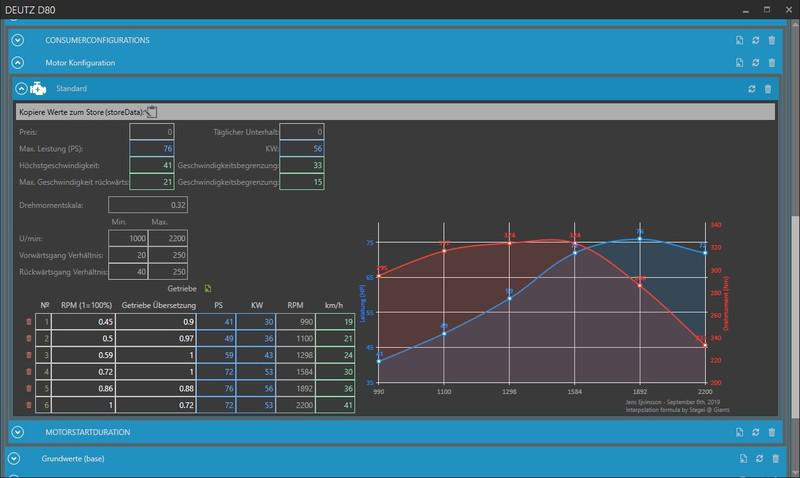
Task: Click refresh icon in Motor Konfiguration header
Action: pyautogui.click(x=754, y=62)
